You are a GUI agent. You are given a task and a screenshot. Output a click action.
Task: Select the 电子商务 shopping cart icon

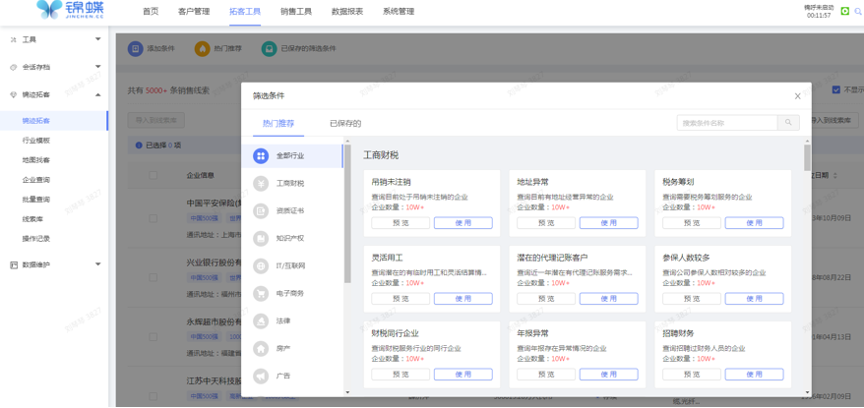(x=261, y=293)
